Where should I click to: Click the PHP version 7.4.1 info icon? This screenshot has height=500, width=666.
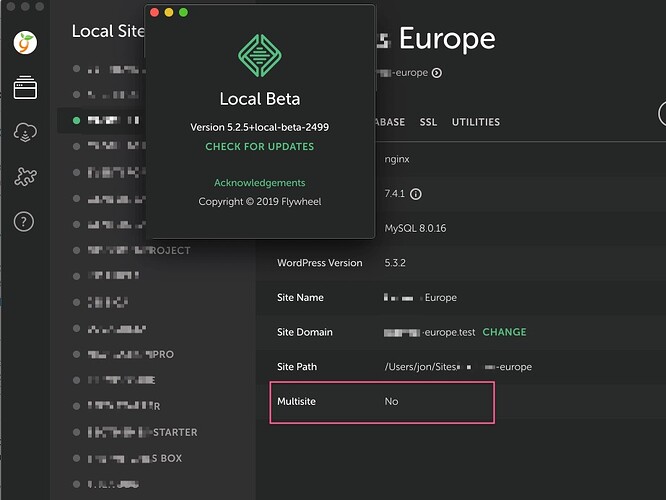pos(416,194)
